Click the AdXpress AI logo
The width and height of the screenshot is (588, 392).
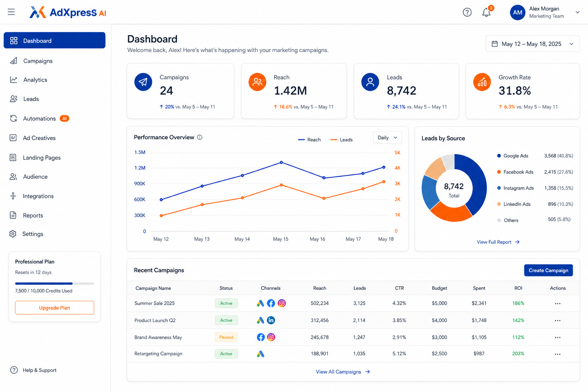[68, 12]
